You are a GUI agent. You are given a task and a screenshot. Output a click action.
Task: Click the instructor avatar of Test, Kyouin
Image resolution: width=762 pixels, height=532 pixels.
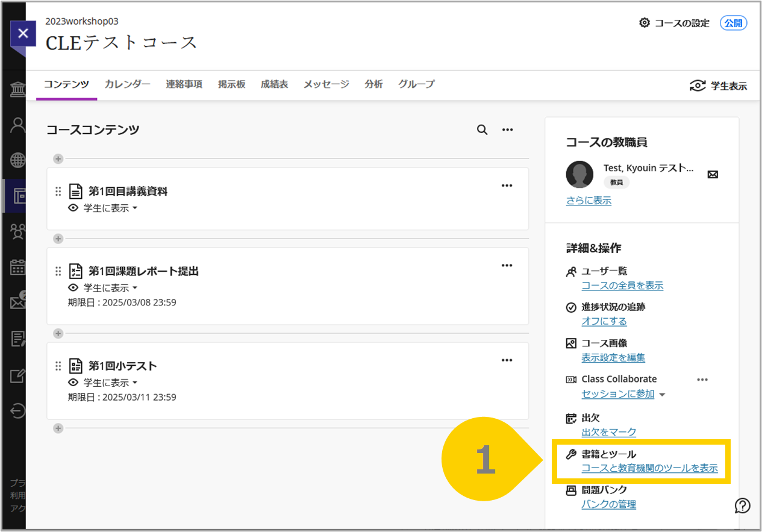(x=579, y=175)
